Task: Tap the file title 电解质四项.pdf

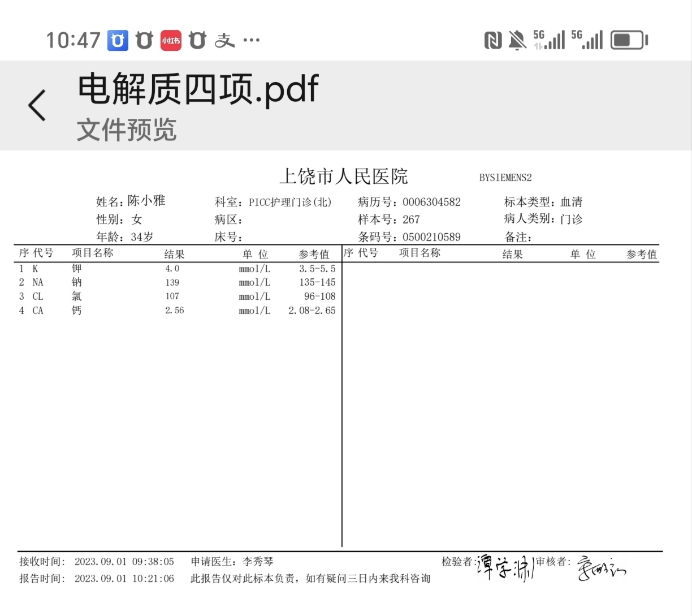Action: [x=198, y=89]
